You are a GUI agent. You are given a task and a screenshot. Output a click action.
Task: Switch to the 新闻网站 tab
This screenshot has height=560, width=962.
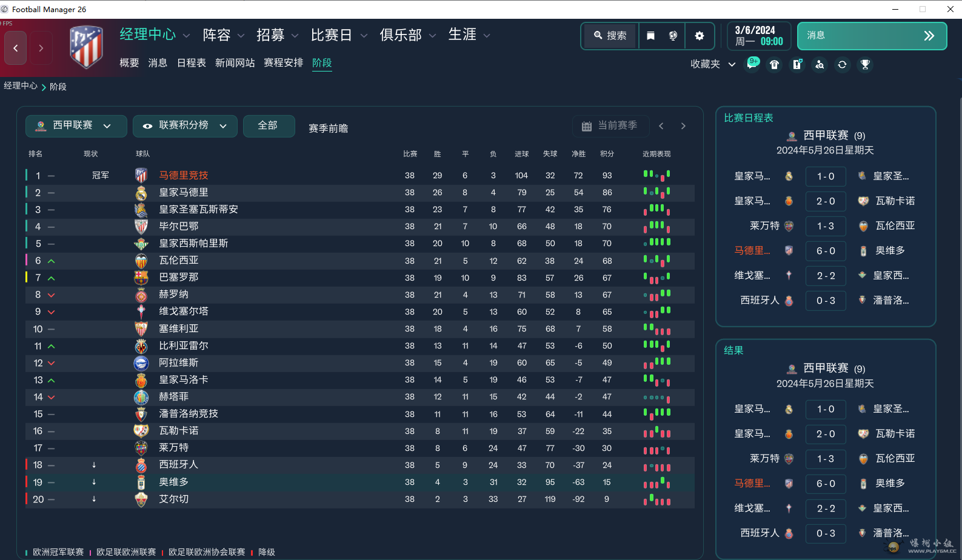235,63
